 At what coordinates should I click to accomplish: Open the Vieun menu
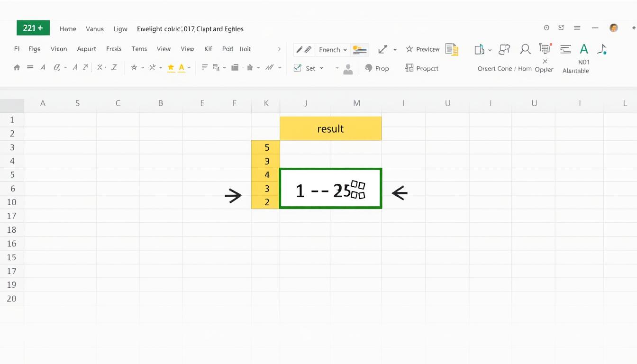coord(59,49)
